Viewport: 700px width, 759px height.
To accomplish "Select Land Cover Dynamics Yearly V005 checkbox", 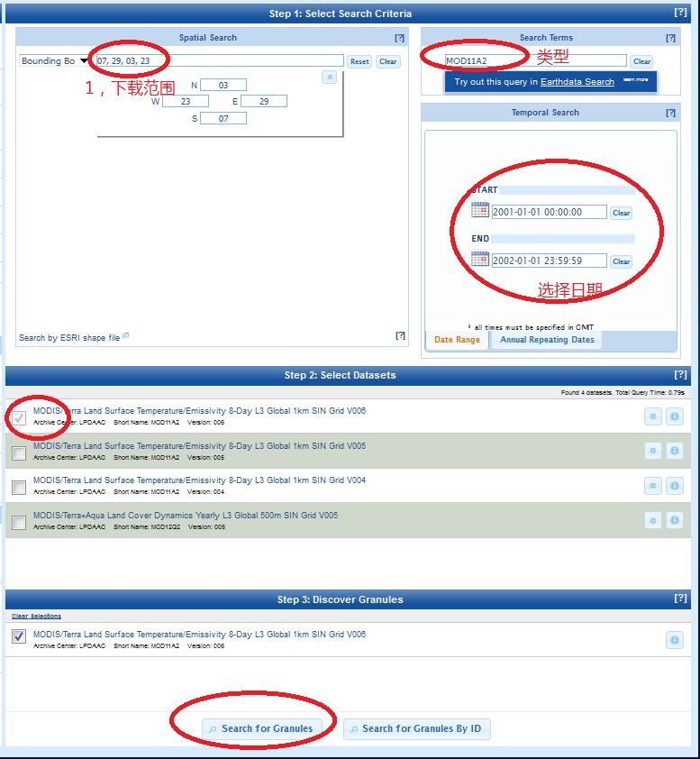I will tap(19, 523).
